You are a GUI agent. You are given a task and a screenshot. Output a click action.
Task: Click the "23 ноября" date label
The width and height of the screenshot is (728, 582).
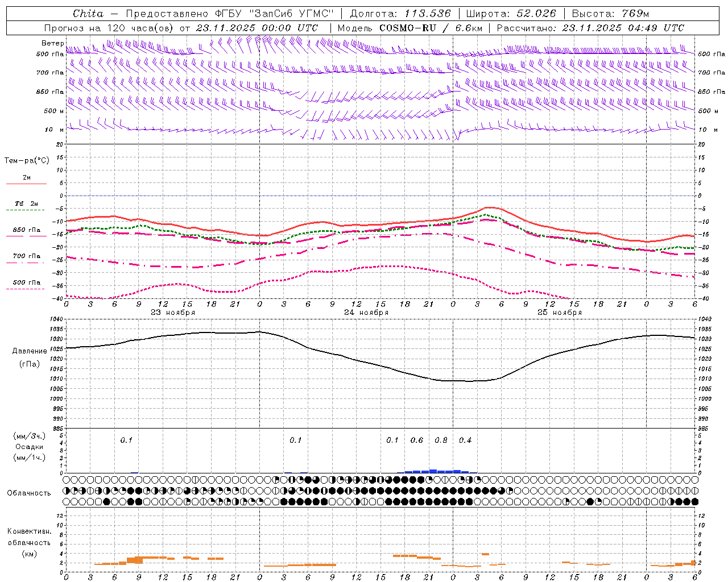click(173, 313)
